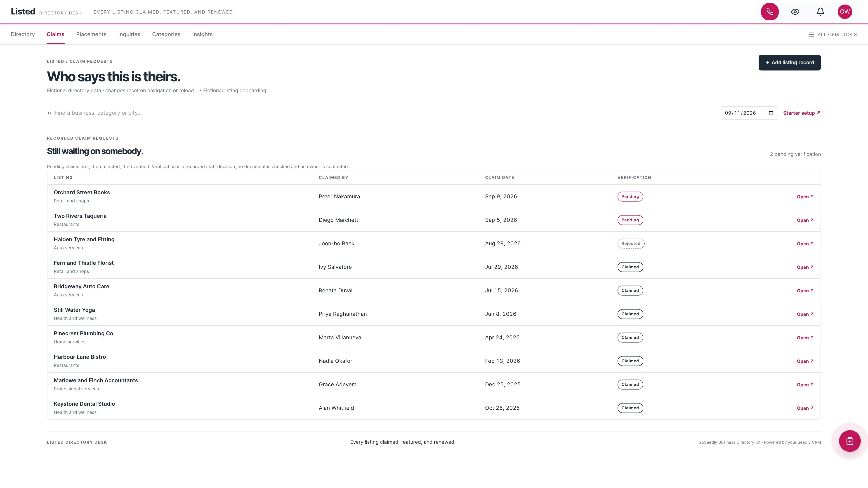Click claimant Joon-ho Baek
The width and height of the screenshot is (868, 488).
click(336, 244)
